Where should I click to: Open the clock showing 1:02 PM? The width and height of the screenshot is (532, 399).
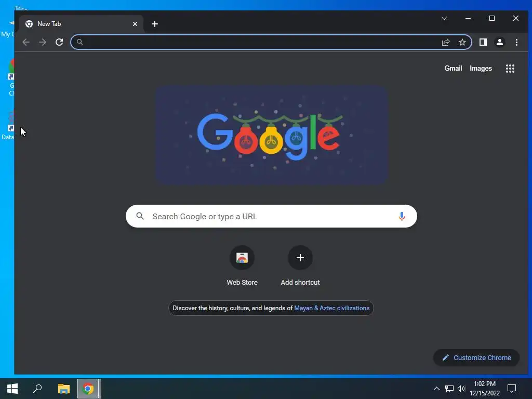[x=485, y=389]
